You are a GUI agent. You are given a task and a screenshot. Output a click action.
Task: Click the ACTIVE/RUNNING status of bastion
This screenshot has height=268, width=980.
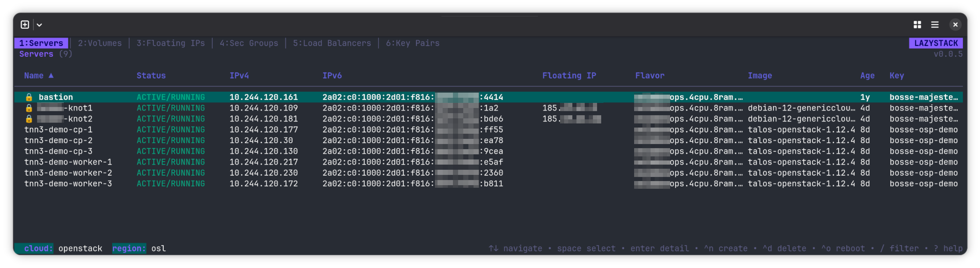click(170, 97)
